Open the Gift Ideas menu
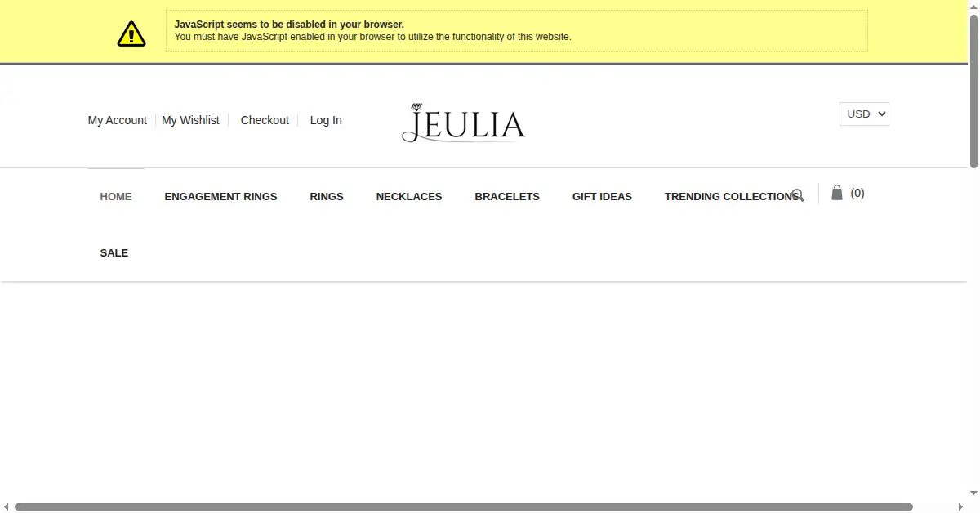 click(602, 196)
